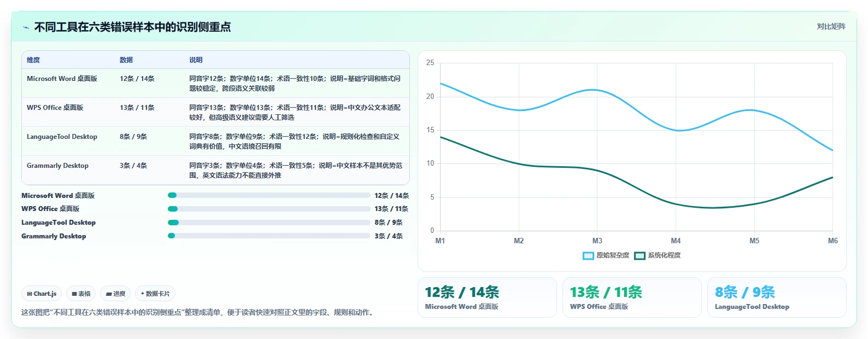Open the 8条 / 9条 LanguageTool summary card
The image size is (868, 339).
coord(777,297)
